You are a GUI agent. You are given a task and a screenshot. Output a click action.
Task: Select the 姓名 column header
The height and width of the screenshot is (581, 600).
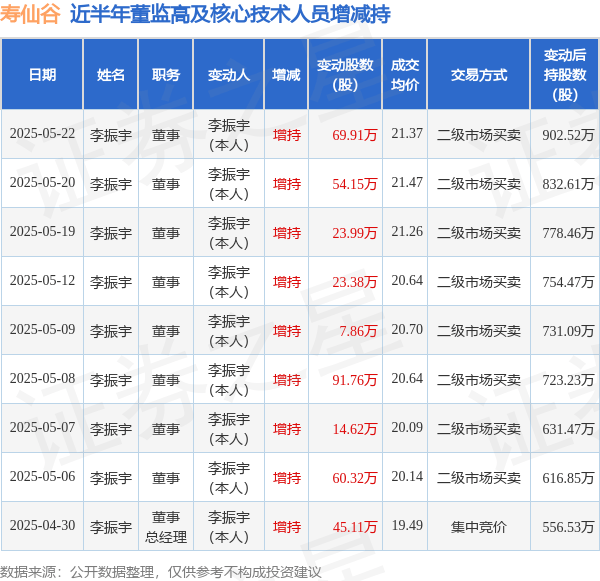[111, 75]
